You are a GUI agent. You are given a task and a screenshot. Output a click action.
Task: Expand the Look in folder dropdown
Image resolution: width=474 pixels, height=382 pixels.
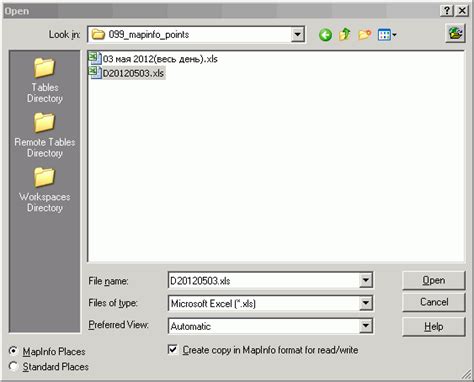[297, 35]
